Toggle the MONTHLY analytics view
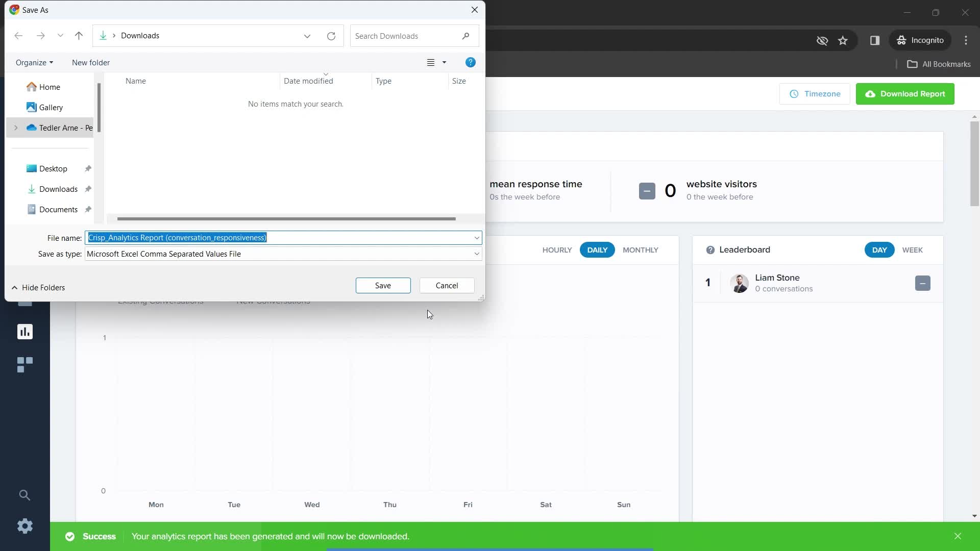Screen dimensions: 980x551 640,249
